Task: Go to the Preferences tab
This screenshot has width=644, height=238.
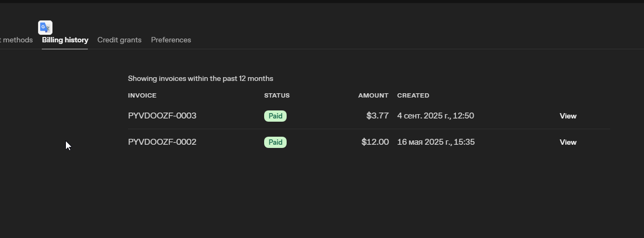Action: pos(171,40)
